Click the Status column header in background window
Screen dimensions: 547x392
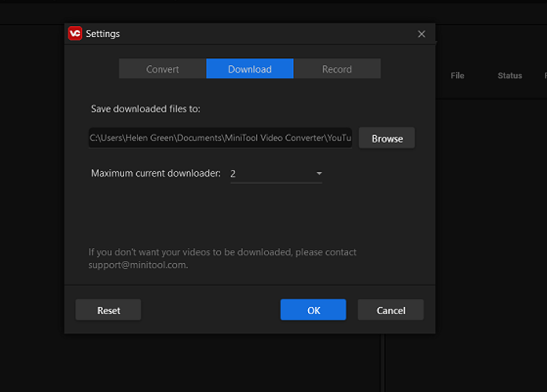510,75
